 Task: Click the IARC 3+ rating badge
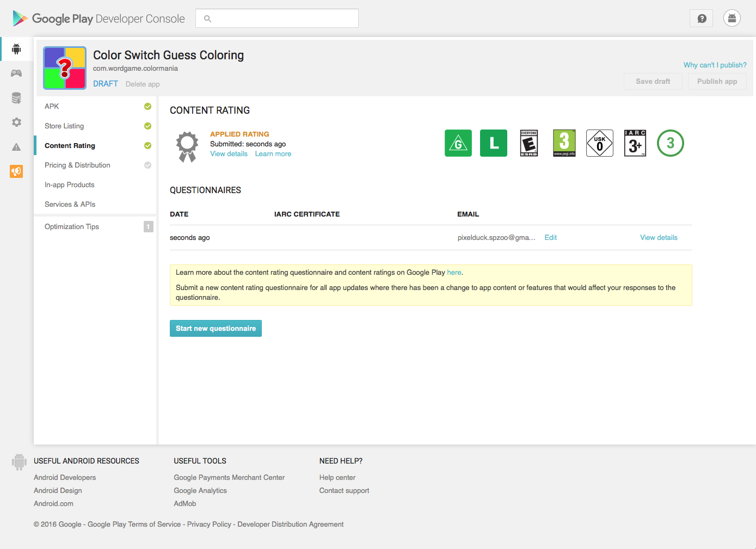pos(635,143)
